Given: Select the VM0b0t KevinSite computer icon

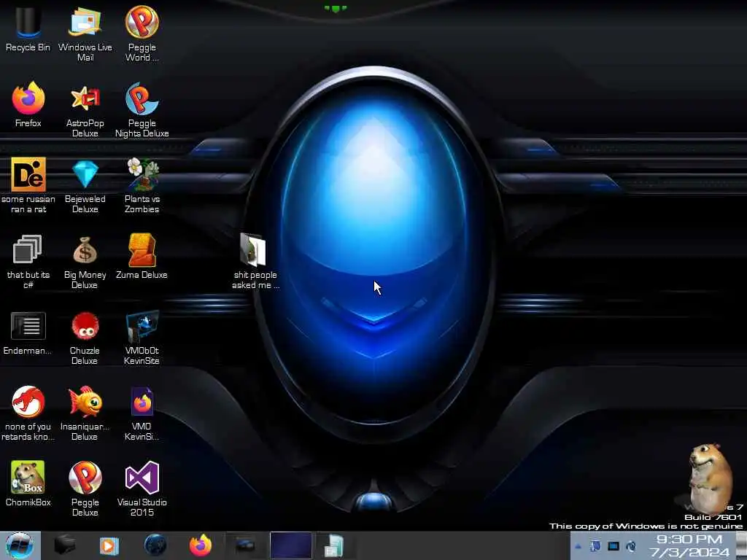Looking at the screenshot, I should 142,338.
